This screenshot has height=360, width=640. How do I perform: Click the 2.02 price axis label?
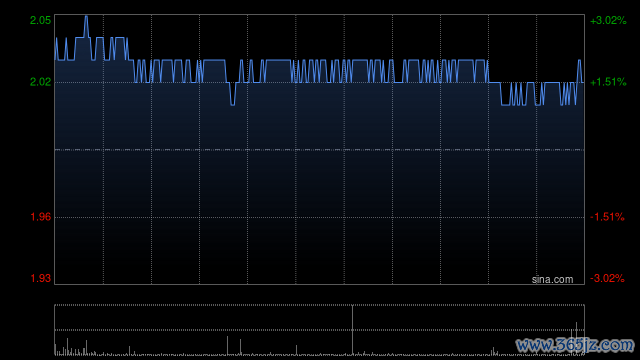pyautogui.click(x=40, y=82)
